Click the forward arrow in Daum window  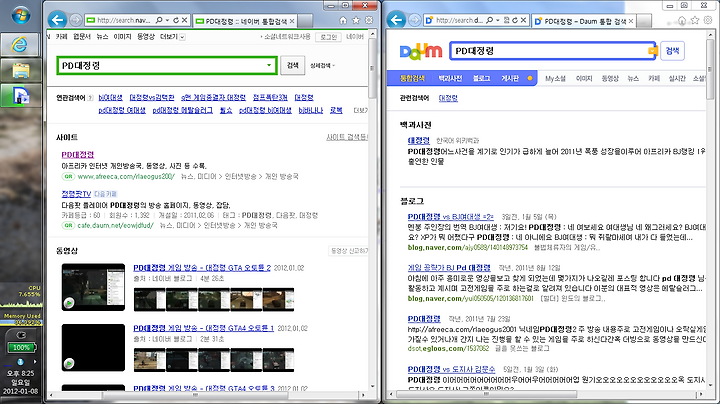[415, 20]
